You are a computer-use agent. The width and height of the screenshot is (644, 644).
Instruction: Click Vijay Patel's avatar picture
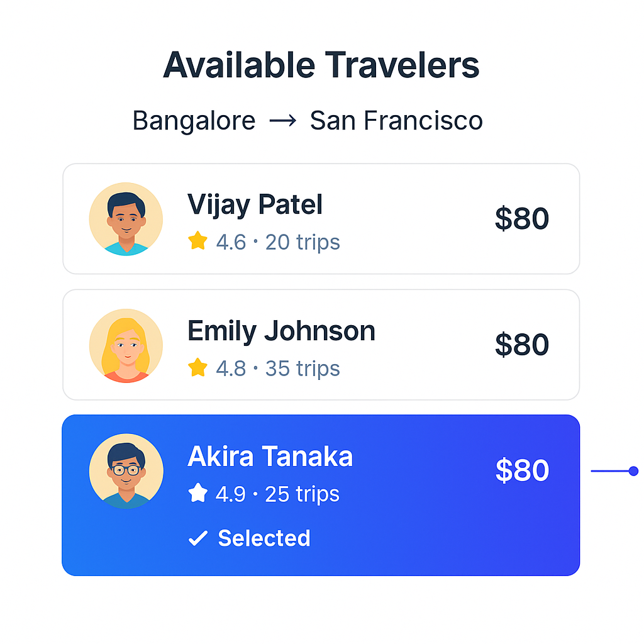coord(126,219)
